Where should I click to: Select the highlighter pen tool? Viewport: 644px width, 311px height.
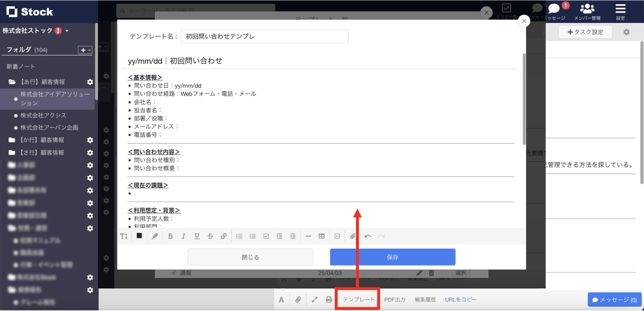point(155,236)
